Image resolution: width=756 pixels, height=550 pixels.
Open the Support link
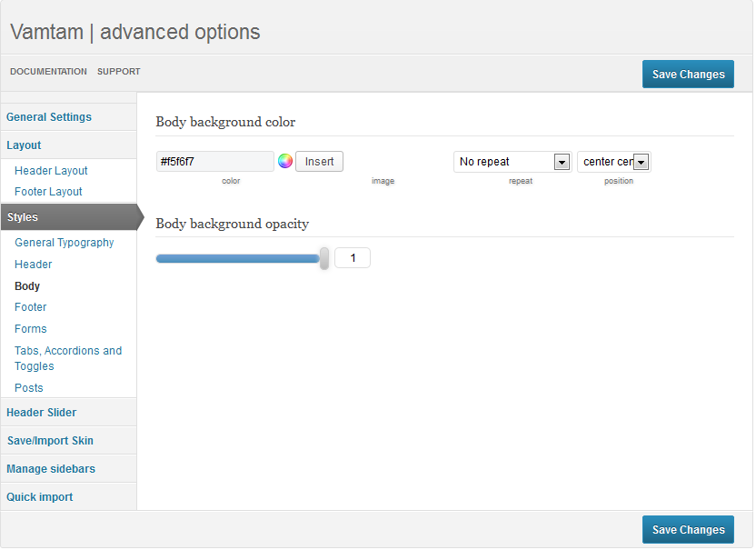pos(119,72)
